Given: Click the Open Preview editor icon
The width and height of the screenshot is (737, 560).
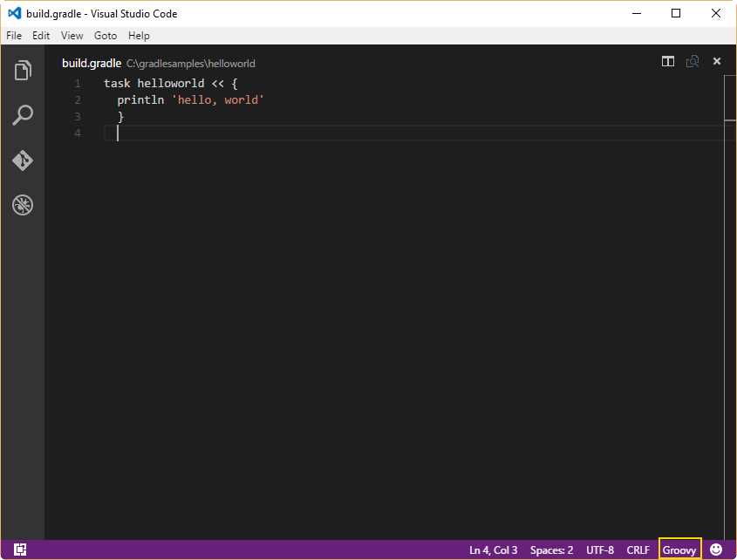Looking at the screenshot, I should point(693,61).
